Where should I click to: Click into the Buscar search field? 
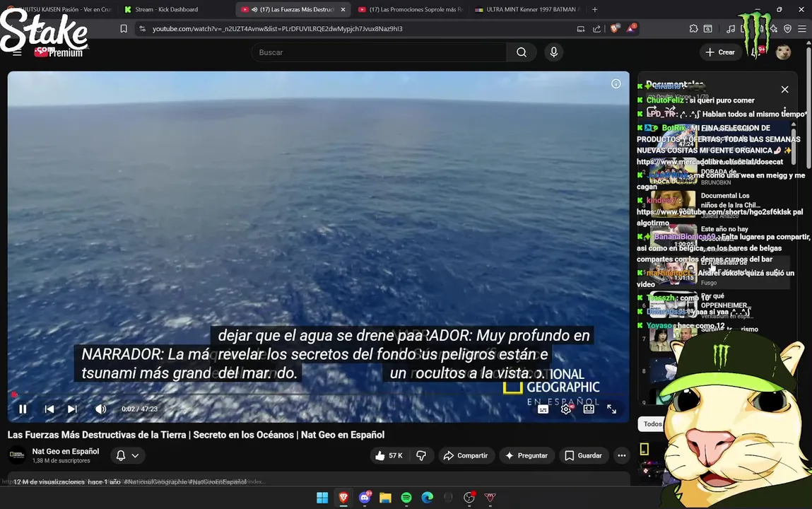coord(378,52)
